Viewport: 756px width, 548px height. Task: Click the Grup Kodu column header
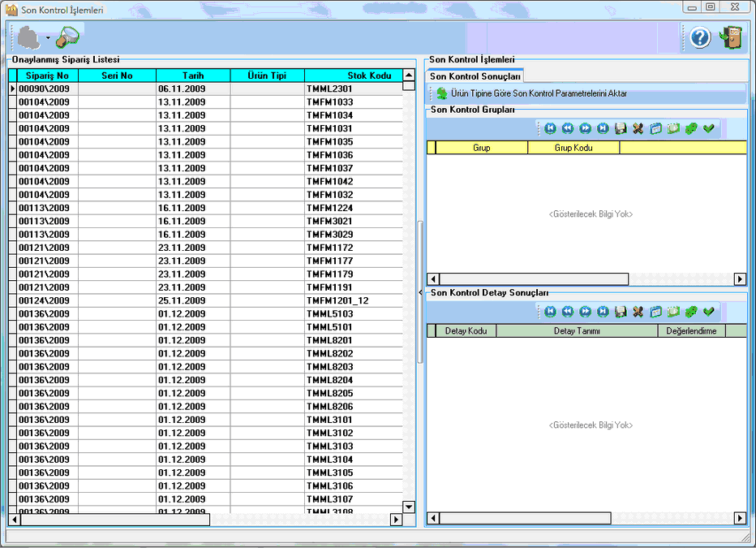tap(573, 148)
